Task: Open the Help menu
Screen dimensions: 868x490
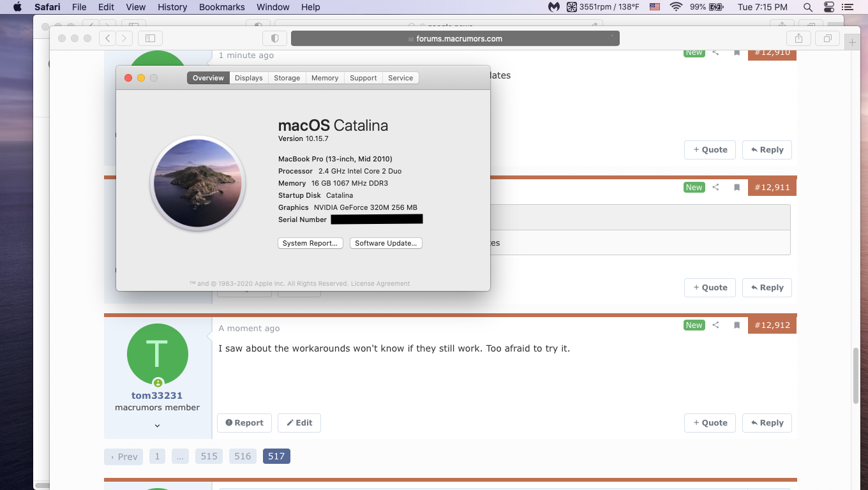Action: pos(311,7)
